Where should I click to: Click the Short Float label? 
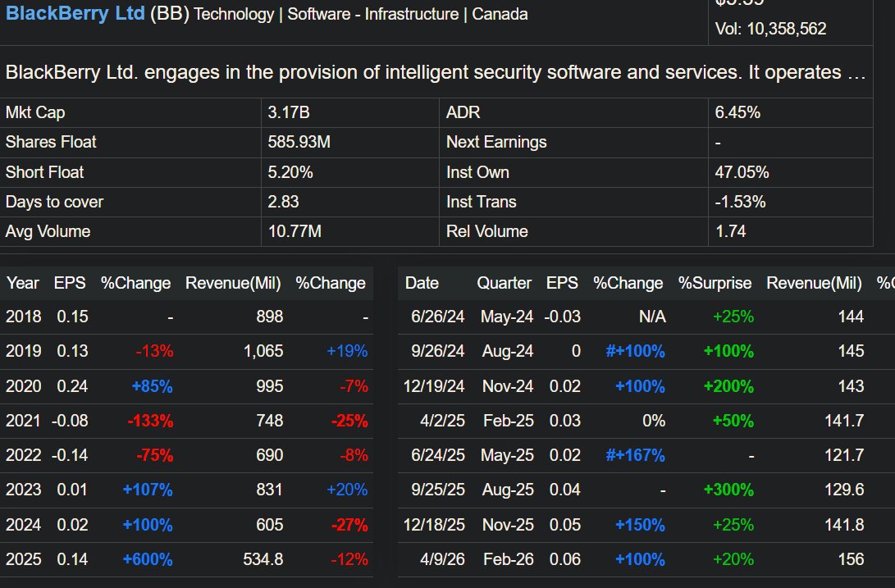(44, 172)
